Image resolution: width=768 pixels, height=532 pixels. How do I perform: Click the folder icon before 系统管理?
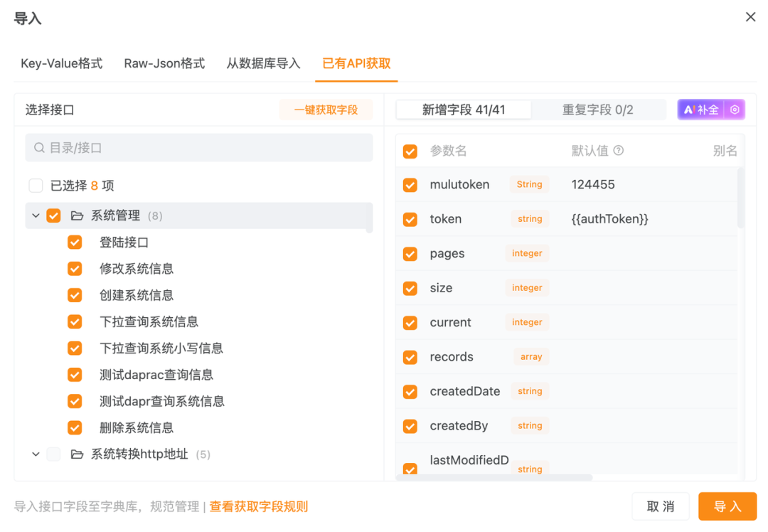[x=78, y=215]
